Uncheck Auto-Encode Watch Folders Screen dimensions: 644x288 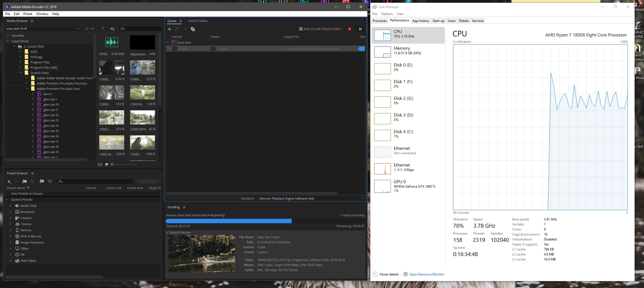pyautogui.click(x=301, y=29)
